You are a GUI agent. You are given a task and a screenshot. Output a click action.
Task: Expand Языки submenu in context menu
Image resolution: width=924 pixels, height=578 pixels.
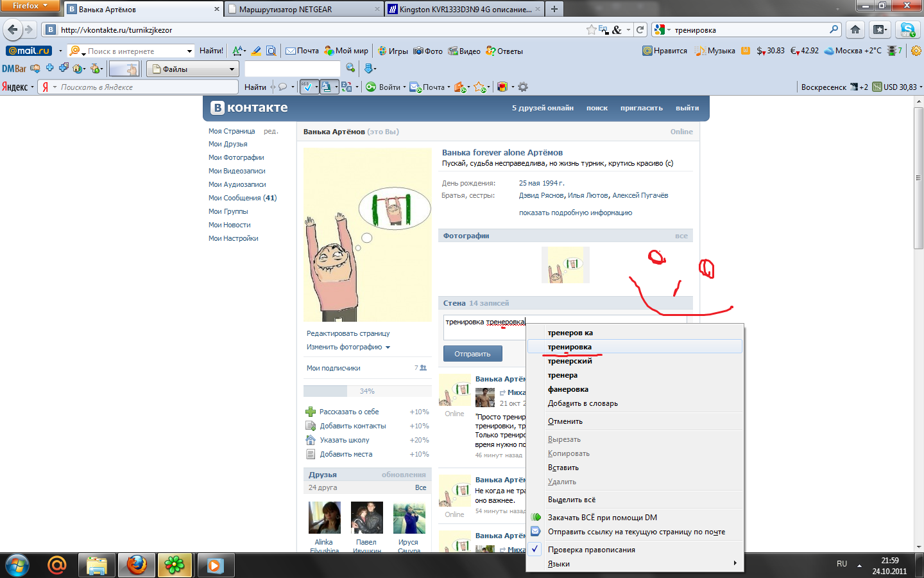click(635, 564)
